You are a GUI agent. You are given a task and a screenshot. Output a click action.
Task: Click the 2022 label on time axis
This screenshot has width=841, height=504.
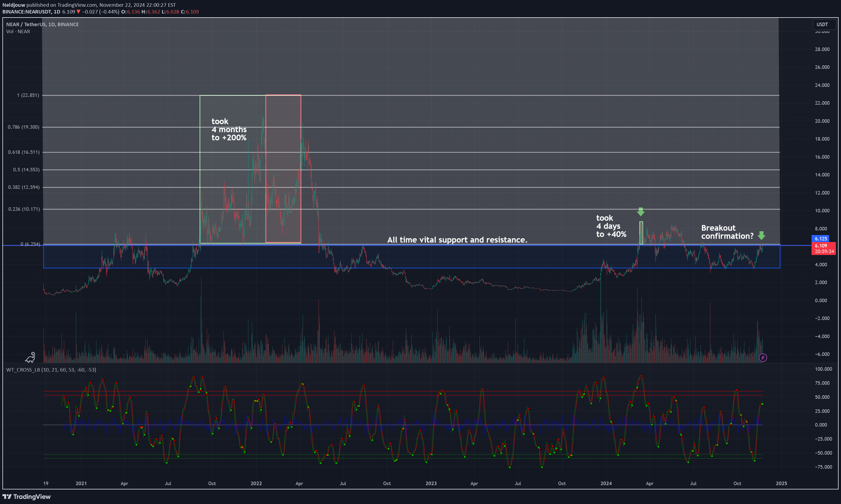[256, 483]
